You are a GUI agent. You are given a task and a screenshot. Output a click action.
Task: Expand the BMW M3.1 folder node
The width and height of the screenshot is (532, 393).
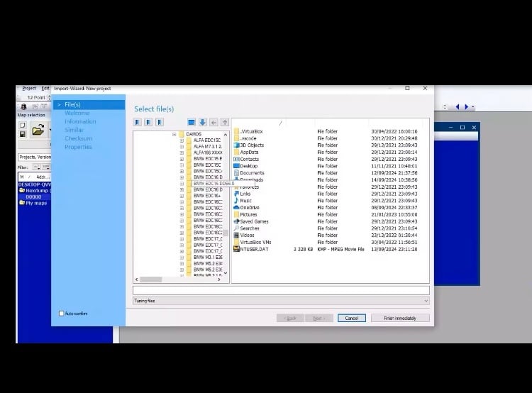point(182,257)
